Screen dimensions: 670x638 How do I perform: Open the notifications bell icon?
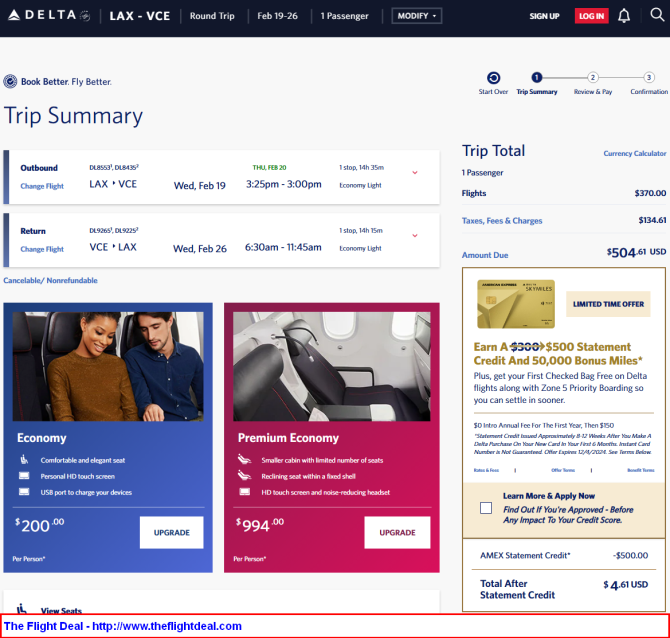pos(624,16)
